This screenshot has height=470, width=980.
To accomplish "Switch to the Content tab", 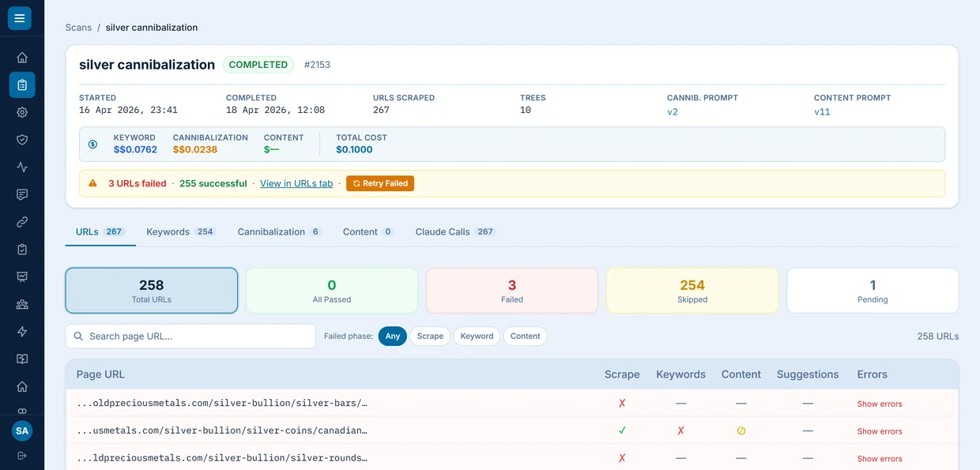I will 368,231.
